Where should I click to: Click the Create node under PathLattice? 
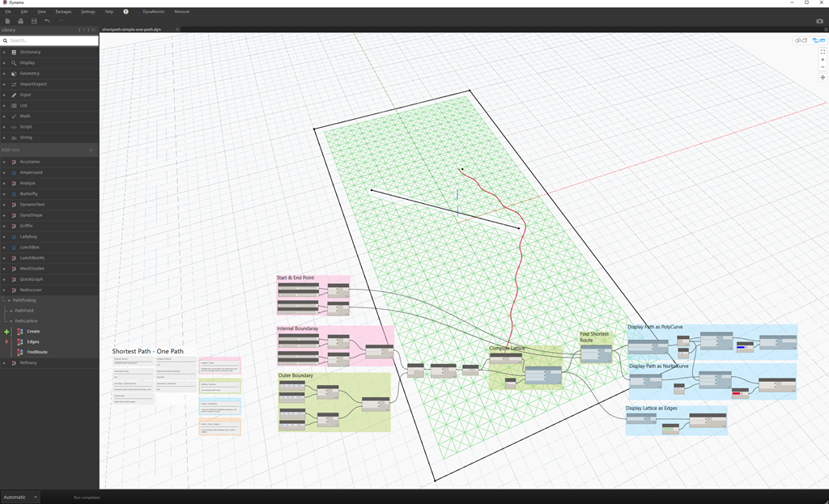tap(33, 332)
